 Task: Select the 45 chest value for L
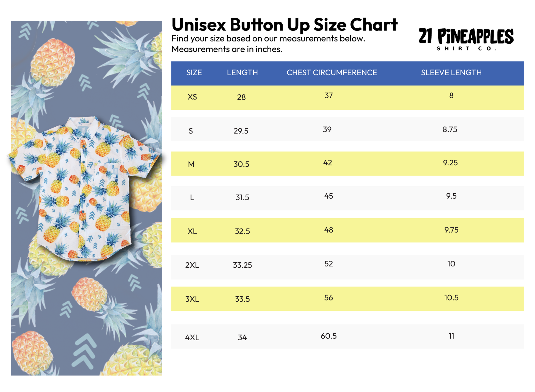[x=329, y=196]
